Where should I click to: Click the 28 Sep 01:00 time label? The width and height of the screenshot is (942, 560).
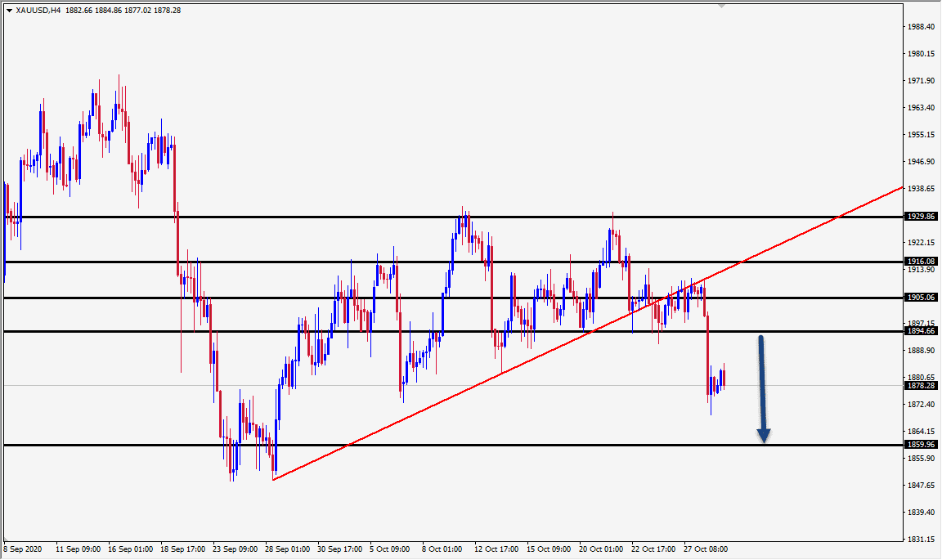288,549
